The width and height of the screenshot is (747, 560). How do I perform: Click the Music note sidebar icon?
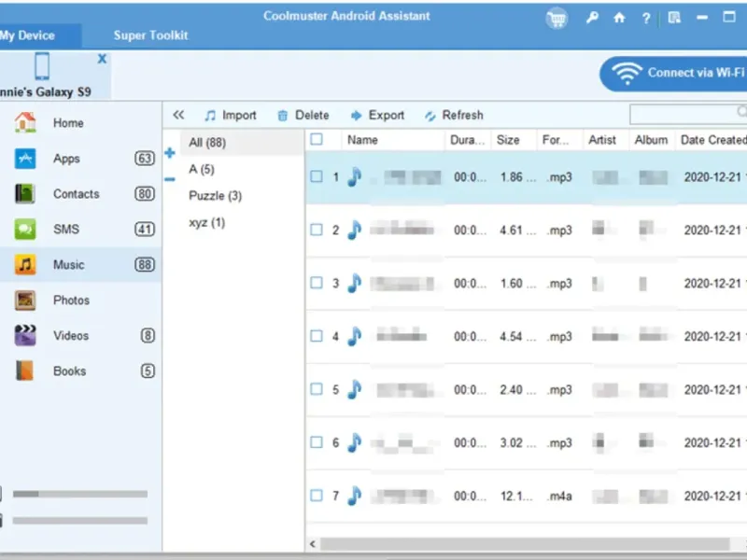[25, 264]
